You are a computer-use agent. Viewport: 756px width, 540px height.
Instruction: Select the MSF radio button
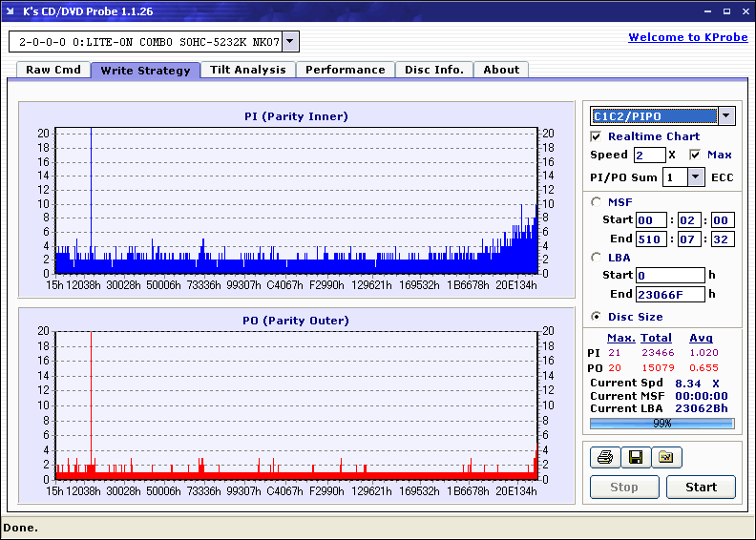point(597,201)
